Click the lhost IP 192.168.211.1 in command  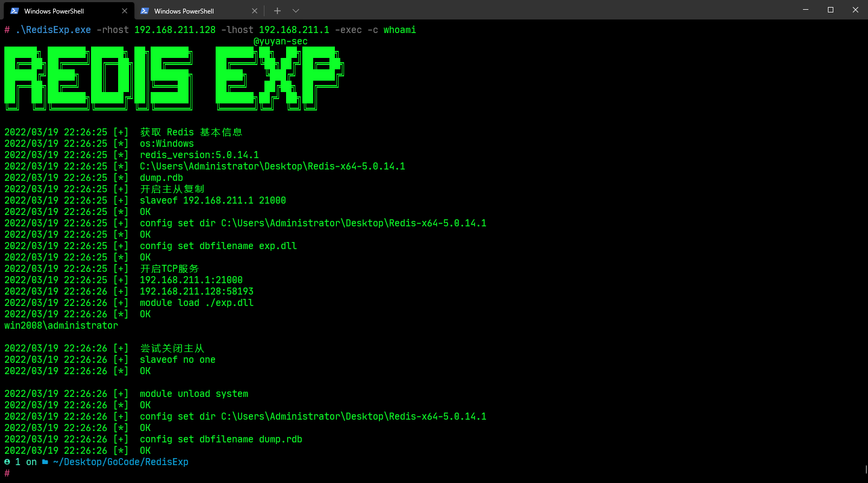(294, 30)
